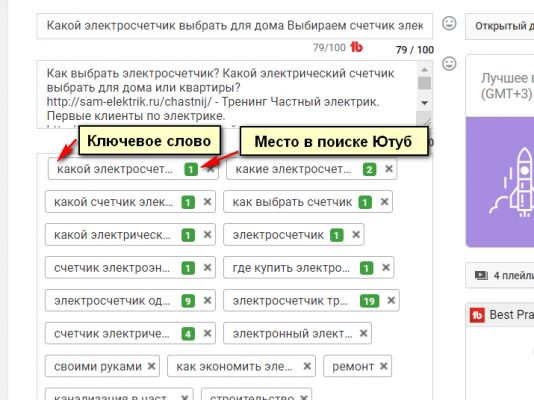Remove the tag "какой электрическ…"
The width and height of the screenshot is (534, 400).
tap(207, 235)
